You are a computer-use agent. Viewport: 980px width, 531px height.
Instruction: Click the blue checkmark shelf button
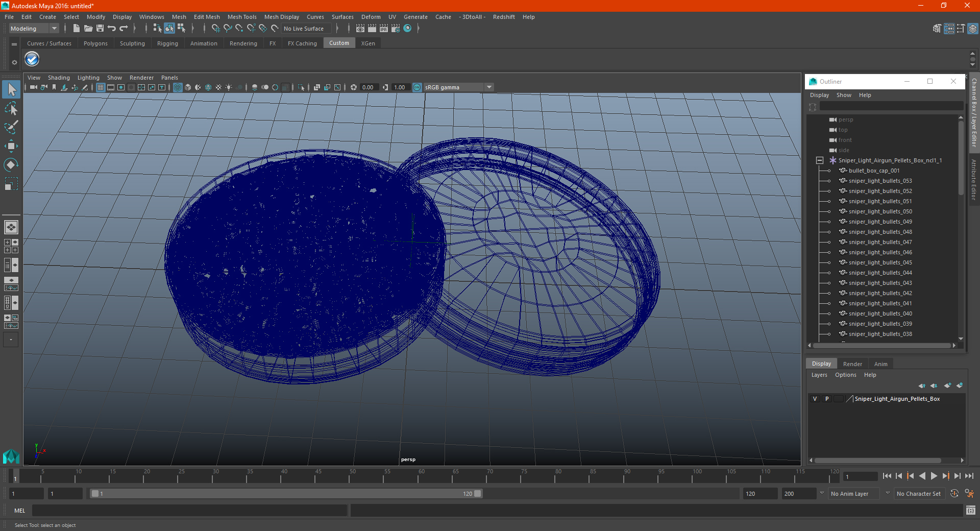coord(32,59)
